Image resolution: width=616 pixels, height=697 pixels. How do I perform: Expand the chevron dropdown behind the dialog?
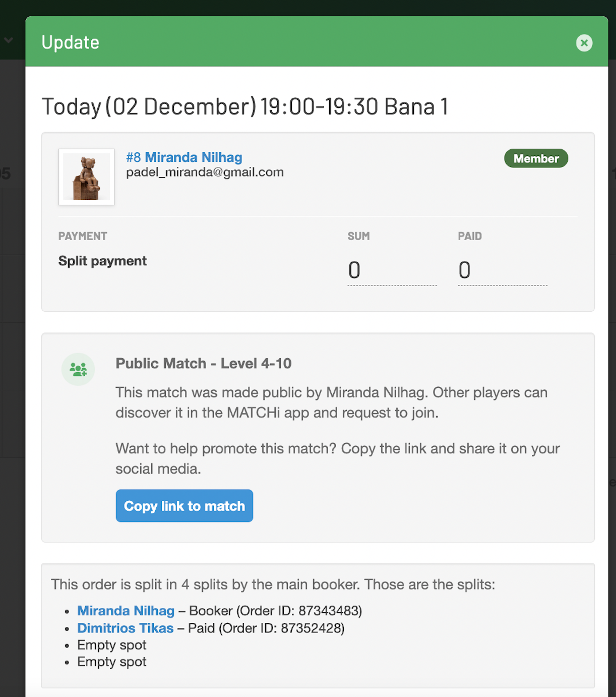pyautogui.click(x=9, y=40)
